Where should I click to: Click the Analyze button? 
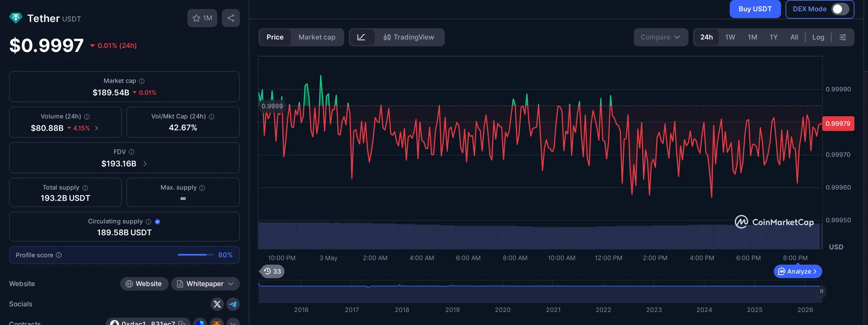(x=798, y=272)
